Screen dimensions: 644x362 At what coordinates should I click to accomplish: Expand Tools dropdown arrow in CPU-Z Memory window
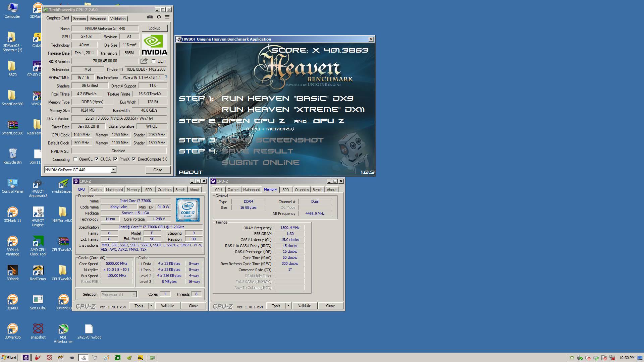[288, 306]
